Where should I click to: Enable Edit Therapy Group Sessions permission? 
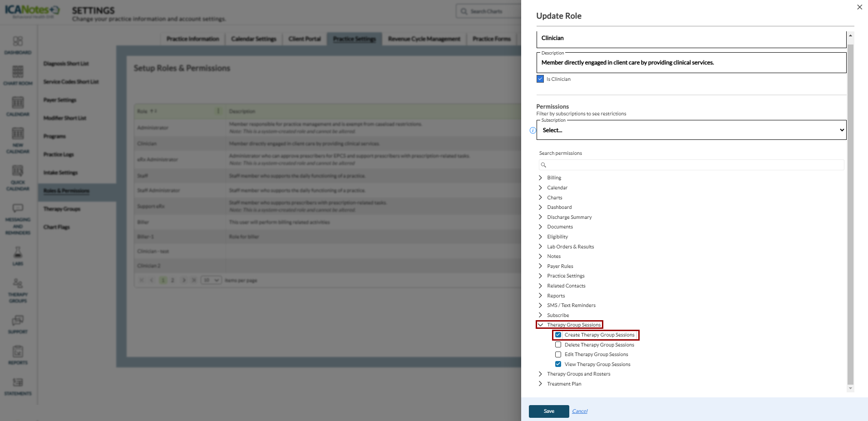[558, 354]
